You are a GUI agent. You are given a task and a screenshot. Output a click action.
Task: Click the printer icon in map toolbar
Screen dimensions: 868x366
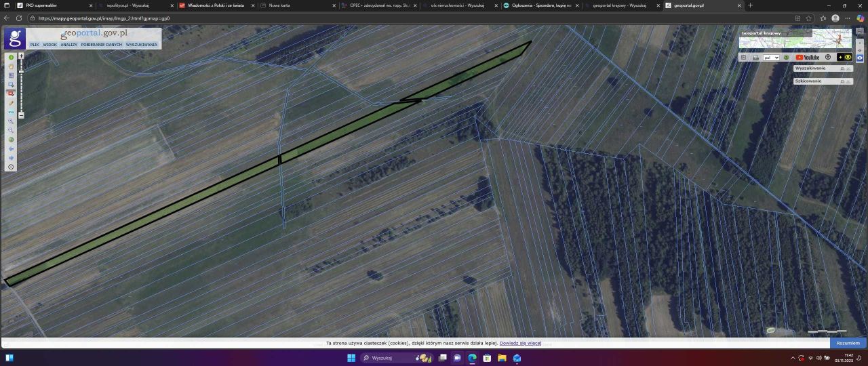pos(755,58)
